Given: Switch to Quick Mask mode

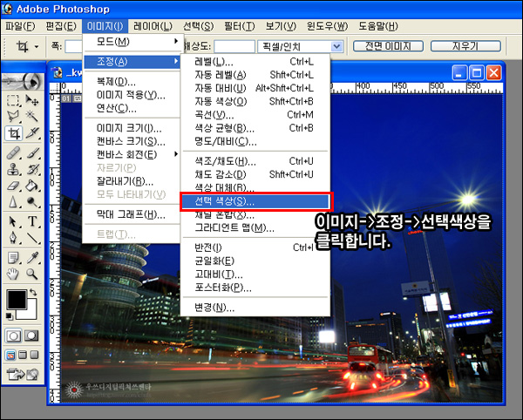Looking at the screenshot, I should pos(31,336).
